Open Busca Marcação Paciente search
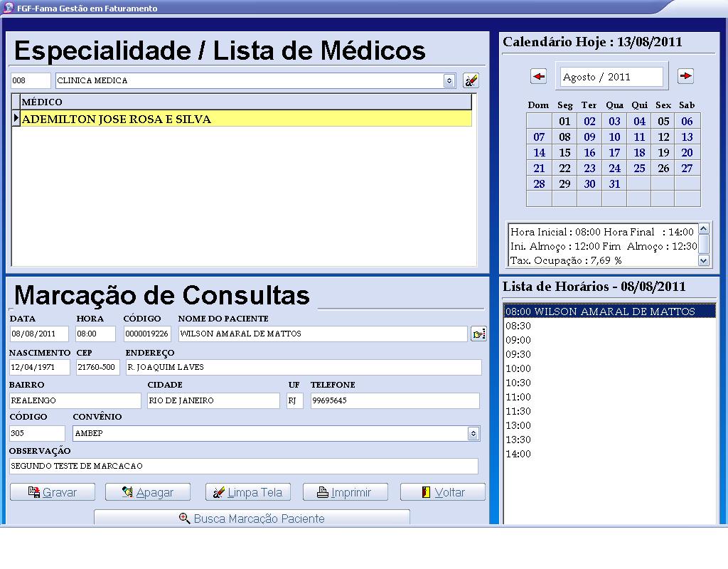 pyautogui.click(x=252, y=518)
